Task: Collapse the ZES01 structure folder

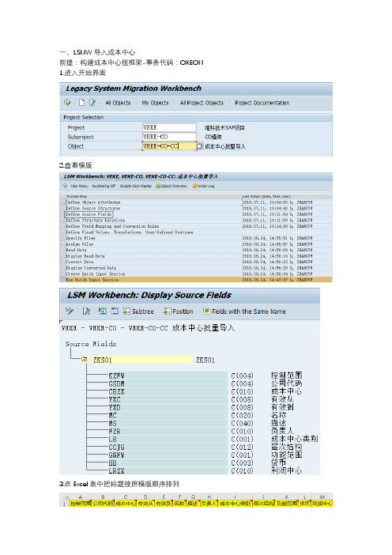Action: (85, 359)
